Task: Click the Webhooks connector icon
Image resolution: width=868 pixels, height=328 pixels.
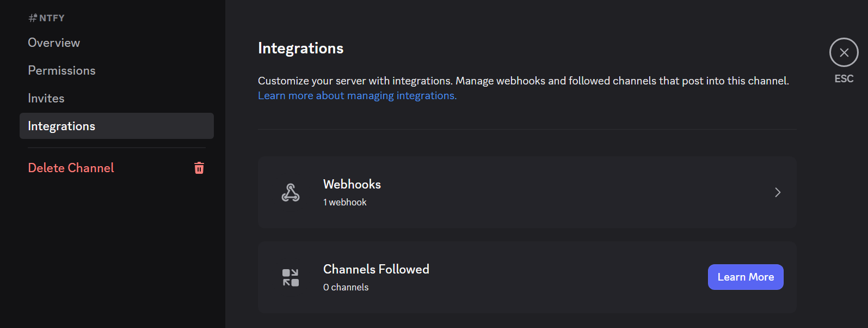Action: click(x=291, y=192)
